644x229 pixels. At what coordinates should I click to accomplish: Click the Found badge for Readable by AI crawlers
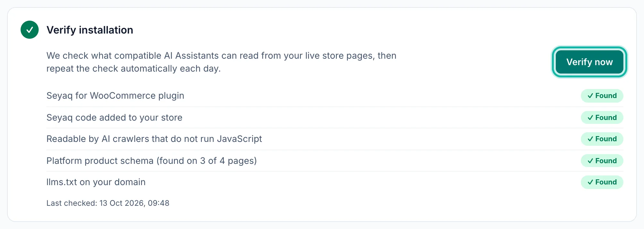602,139
